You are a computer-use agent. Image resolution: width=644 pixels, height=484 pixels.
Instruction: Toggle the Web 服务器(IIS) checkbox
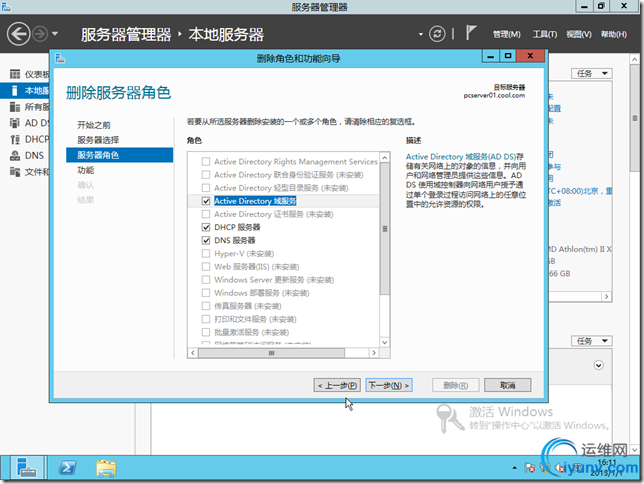206,267
